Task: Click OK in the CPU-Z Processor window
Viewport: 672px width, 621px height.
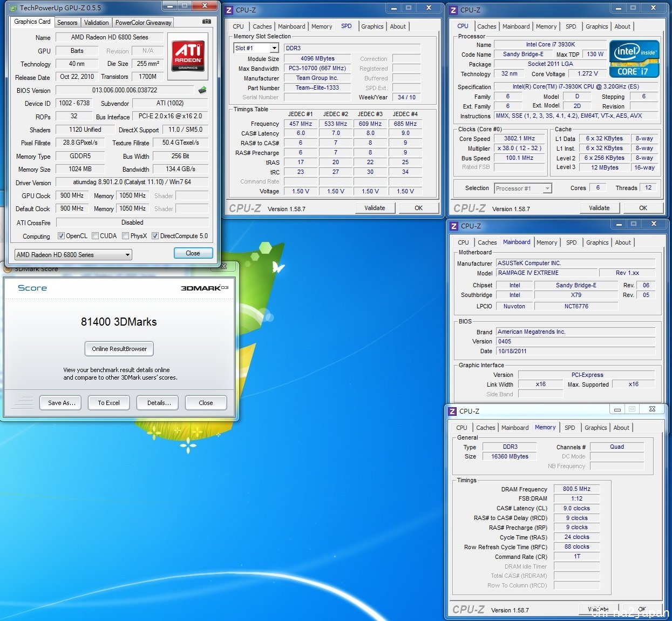Action: tap(643, 208)
